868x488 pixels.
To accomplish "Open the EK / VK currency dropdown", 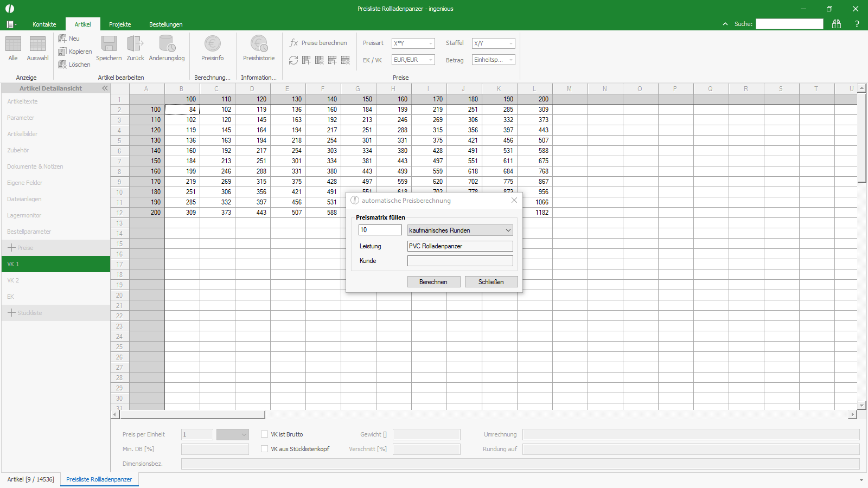I will 413,60.
